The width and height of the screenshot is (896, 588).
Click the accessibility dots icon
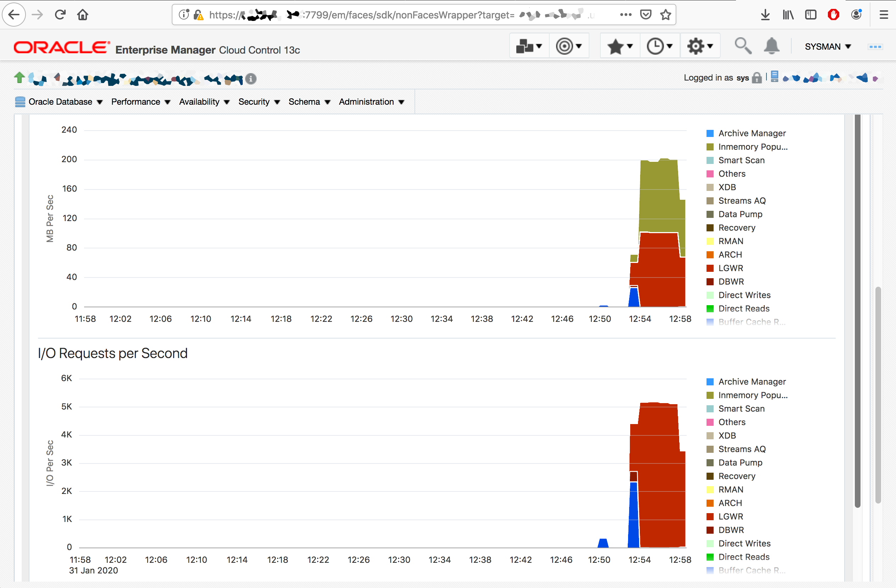click(875, 47)
